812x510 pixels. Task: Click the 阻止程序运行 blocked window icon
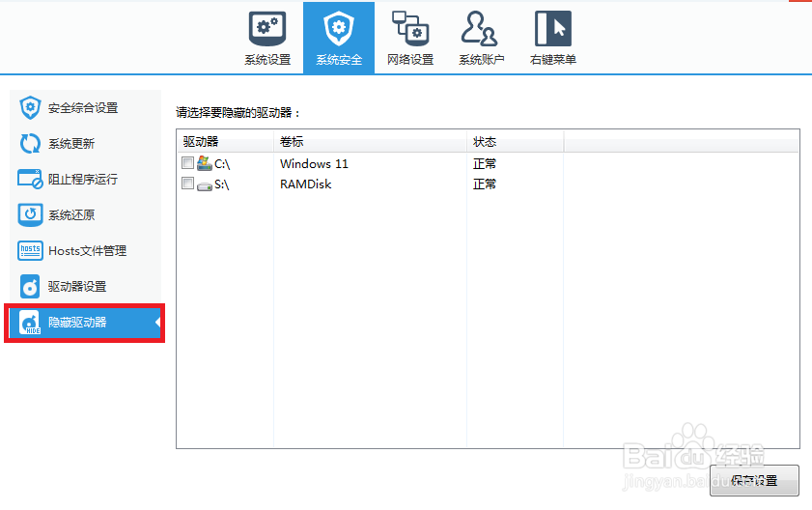pyautogui.click(x=30, y=179)
